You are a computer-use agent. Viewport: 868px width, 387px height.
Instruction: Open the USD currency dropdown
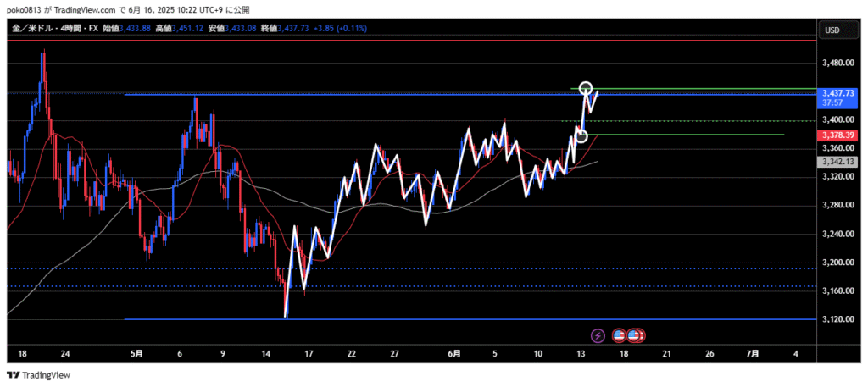pyautogui.click(x=832, y=30)
